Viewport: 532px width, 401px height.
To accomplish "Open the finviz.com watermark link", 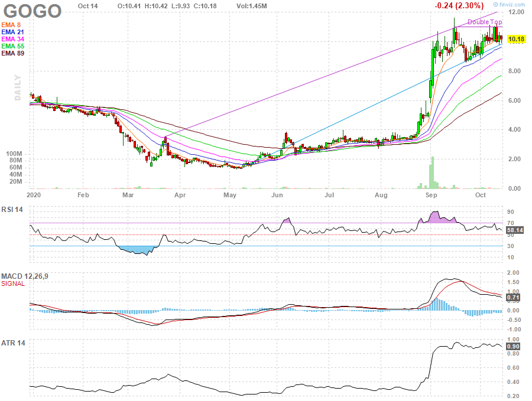I will click(x=509, y=4).
